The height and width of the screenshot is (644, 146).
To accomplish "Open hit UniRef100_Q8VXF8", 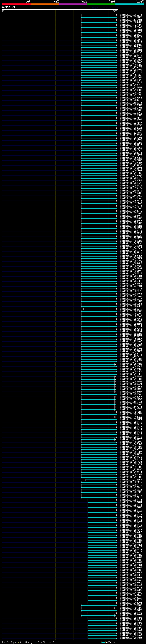I will coord(131,306).
